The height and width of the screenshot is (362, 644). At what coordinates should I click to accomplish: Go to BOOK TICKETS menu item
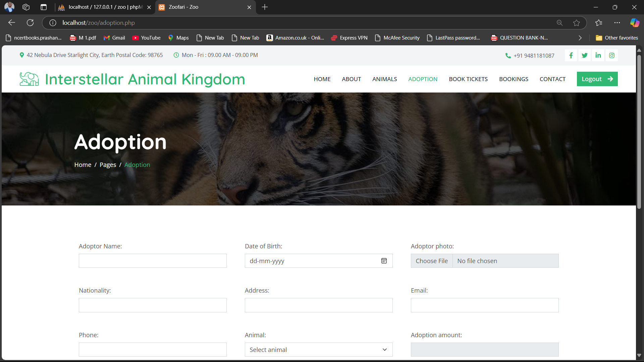point(468,79)
